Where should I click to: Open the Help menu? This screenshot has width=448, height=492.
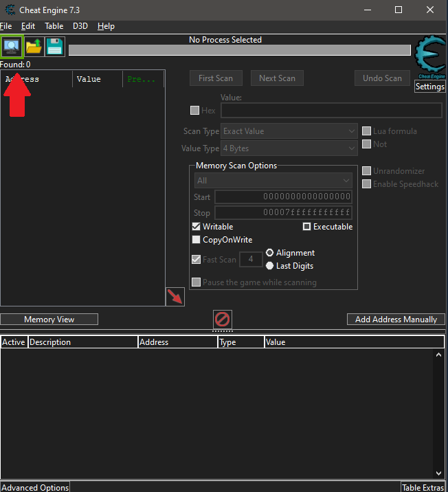[106, 26]
